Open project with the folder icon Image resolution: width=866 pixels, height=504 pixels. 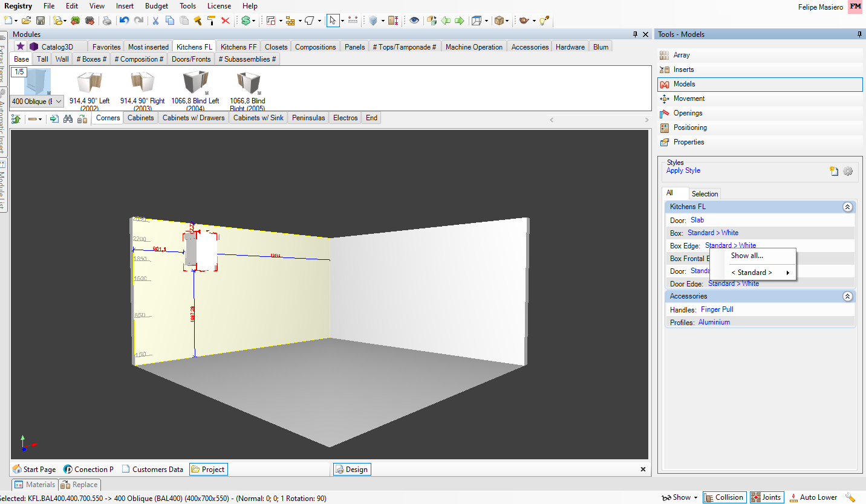[27, 21]
